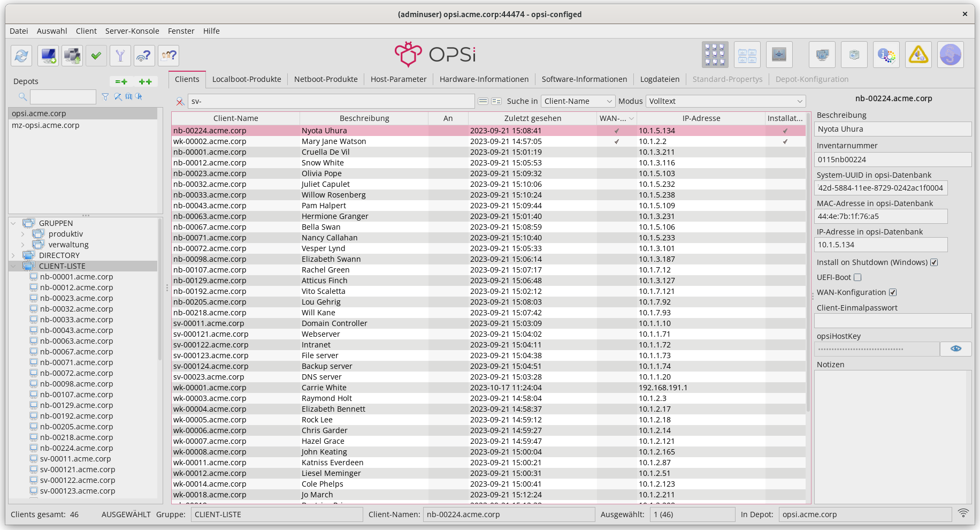The height and width of the screenshot is (530, 980).
Task: Click the save configuration computers icon
Action: [x=72, y=55]
